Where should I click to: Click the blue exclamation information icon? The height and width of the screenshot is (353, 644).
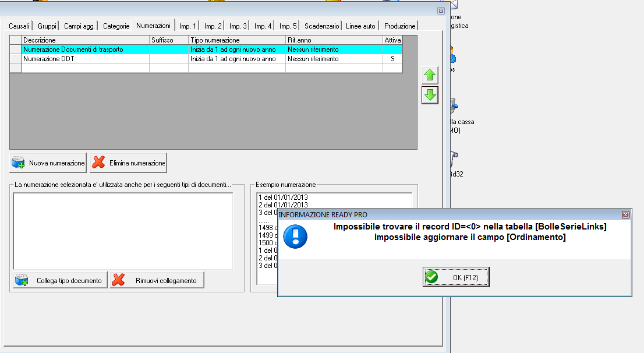coord(295,236)
